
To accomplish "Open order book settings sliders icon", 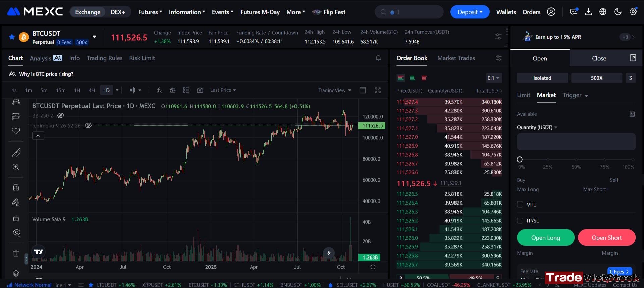I will click(x=499, y=58).
